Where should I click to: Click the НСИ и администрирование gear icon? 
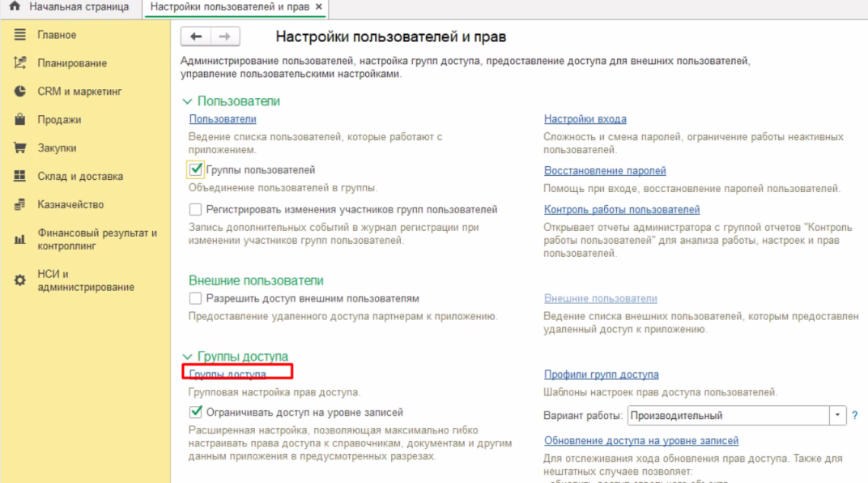[x=20, y=280]
